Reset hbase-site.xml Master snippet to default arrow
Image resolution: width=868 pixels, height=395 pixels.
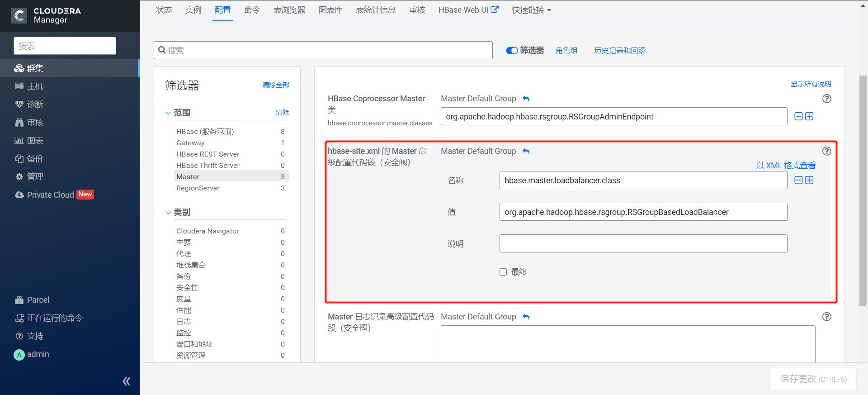526,151
